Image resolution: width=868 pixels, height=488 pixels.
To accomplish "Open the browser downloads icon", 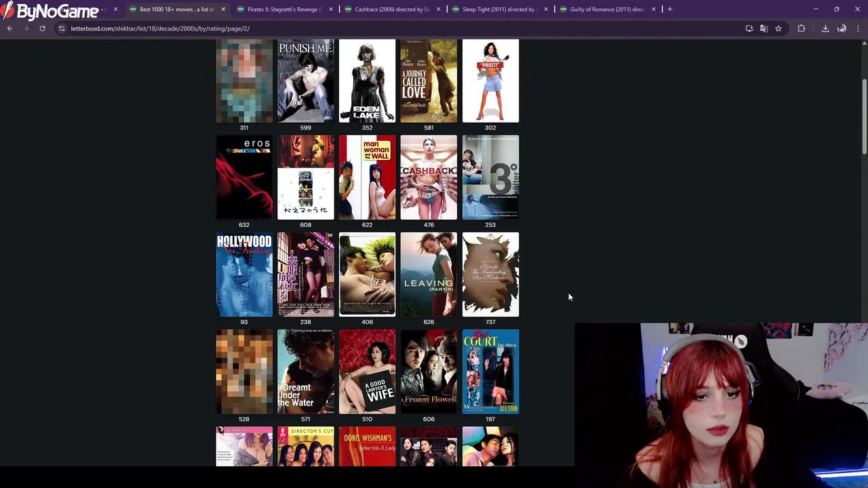I will [825, 28].
